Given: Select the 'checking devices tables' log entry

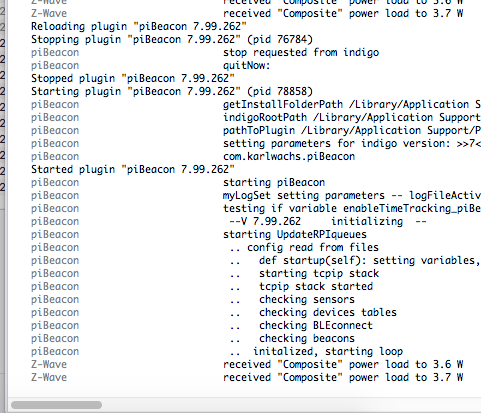Looking at the screenshot, I should coord(328,312).
